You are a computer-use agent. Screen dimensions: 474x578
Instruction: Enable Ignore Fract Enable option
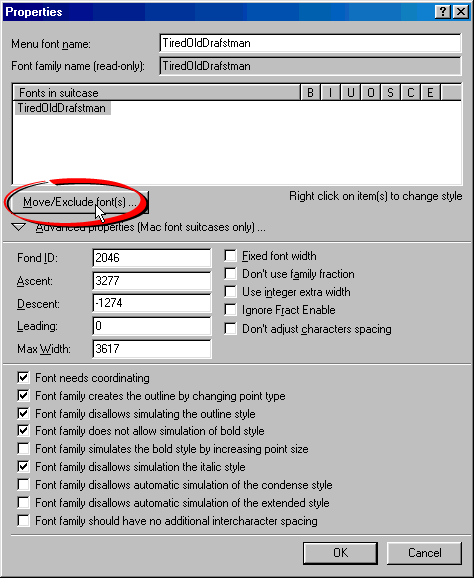[231, 310]
